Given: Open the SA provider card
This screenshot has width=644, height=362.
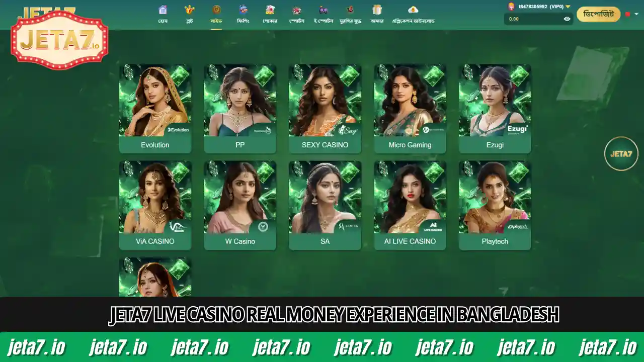Looking at the screenshot, I should click(x=325, y=205).
